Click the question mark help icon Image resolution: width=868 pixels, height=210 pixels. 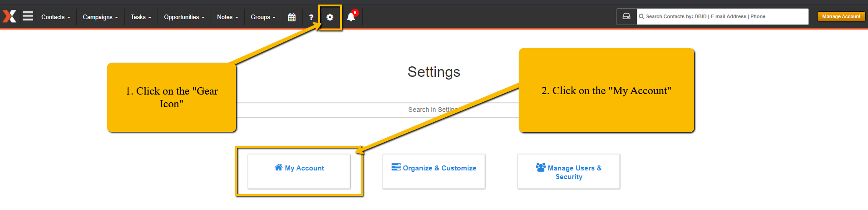311,17
